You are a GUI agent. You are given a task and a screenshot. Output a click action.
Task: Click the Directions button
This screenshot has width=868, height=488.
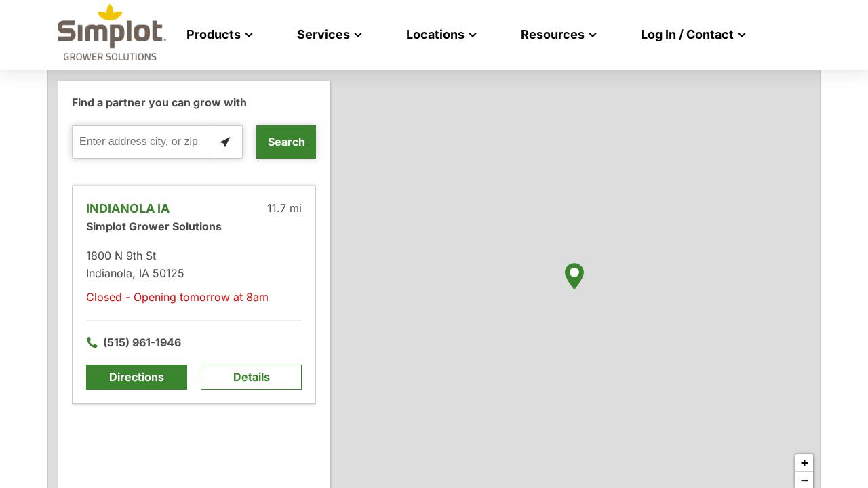136,377
